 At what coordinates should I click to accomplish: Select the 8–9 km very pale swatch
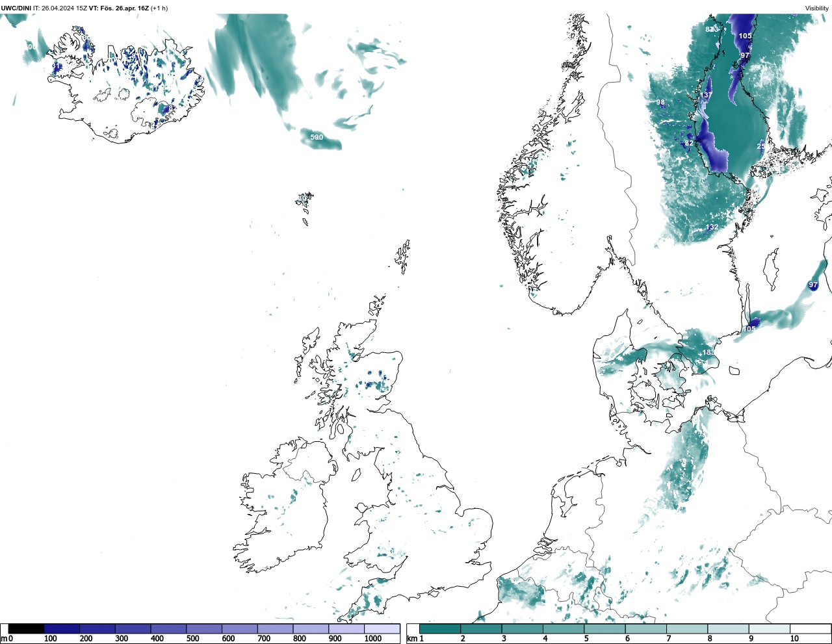tap(728, 628)
